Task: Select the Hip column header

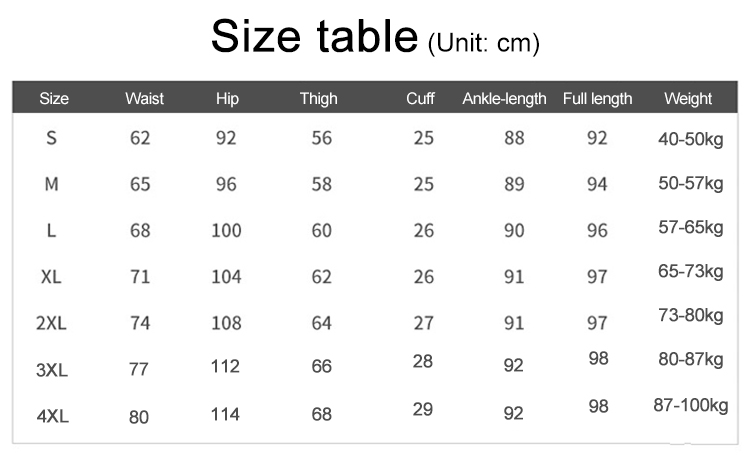Action: coord(227,99)
